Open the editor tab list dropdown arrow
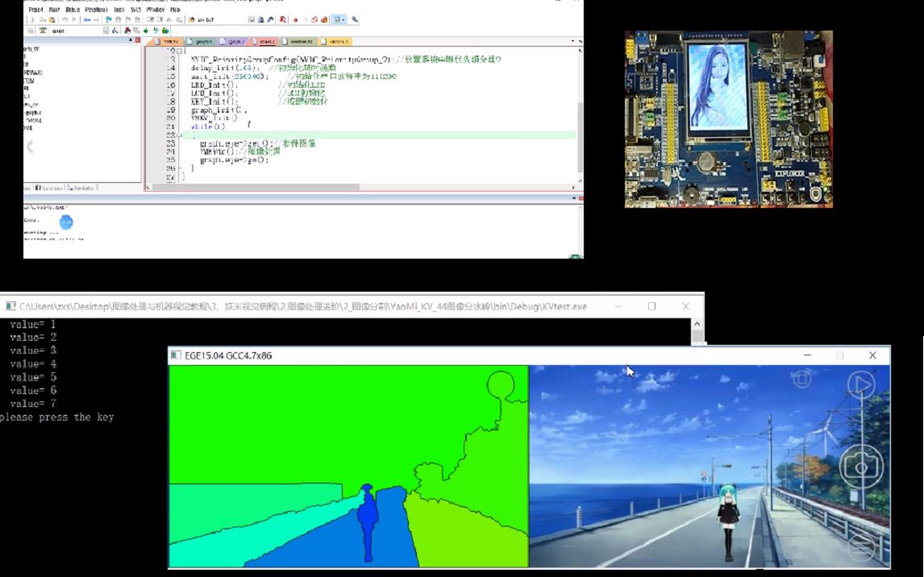Viewport: 924px width, 577px height. (x=572, y=41)
